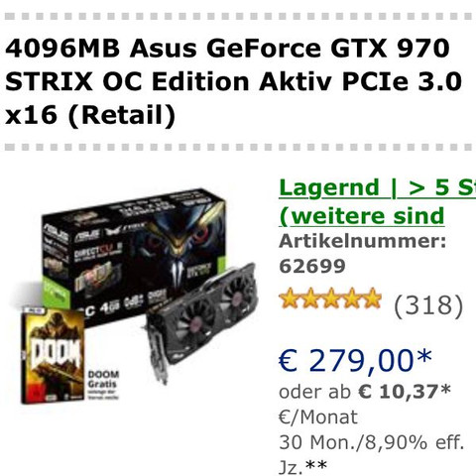Click the € 279,00 price
This screenshot has height=476, width=476.
tap(355, 361)
